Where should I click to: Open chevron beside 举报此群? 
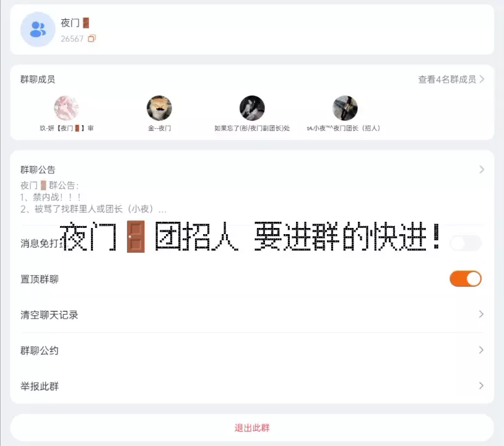[x=481, y=385]
